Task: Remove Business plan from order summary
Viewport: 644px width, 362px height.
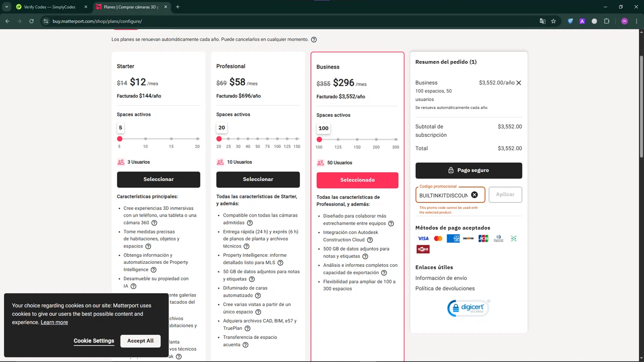Action: [519, 83]
